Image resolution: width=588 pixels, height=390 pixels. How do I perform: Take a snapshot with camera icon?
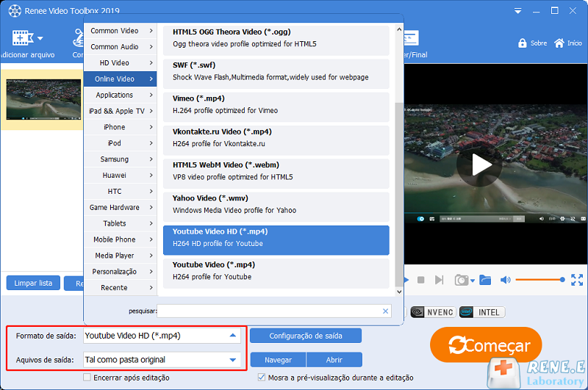(462, 280)
